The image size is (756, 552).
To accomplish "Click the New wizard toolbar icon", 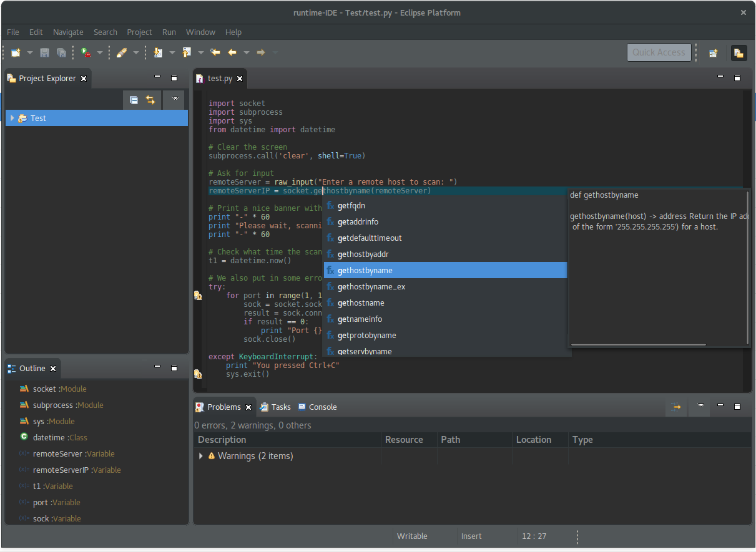I will pyautogui.click(x=16, y=53).
